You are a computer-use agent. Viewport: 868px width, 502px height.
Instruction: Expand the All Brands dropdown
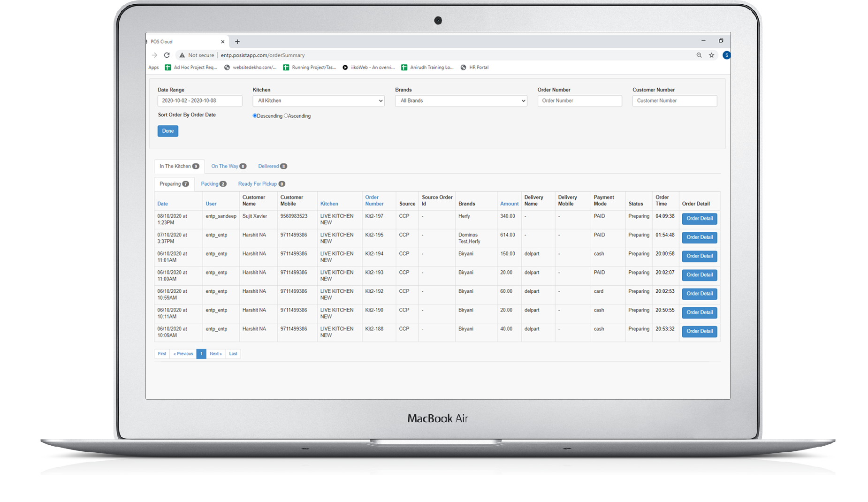click(461, 101)
